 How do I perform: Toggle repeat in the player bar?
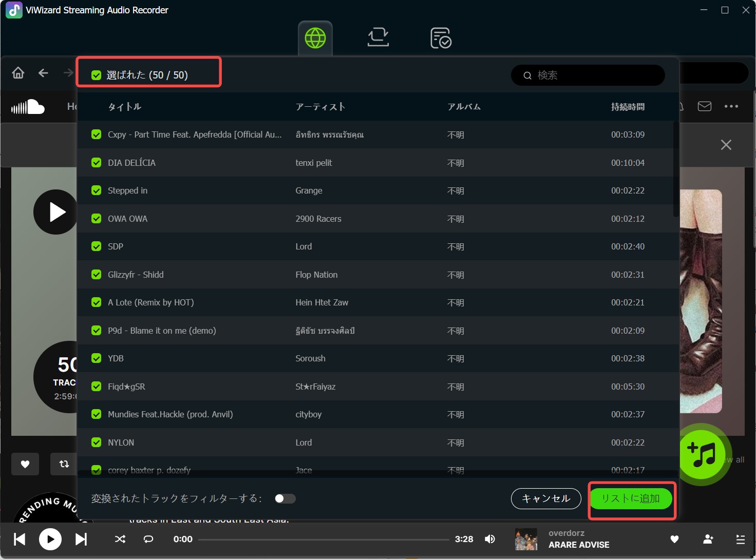click(x=148, y=539)
